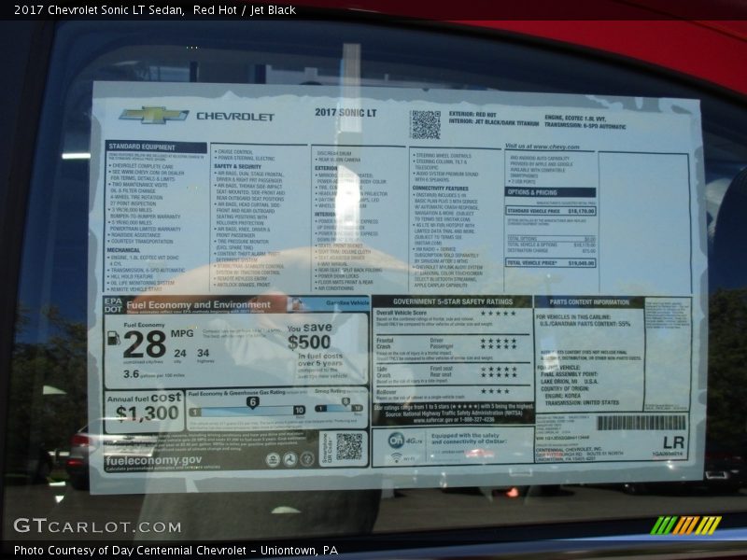The width and height of the screenshot is (747, 560).
Task: Click the EPA DOT badge on fuel label
Action: 113,305
